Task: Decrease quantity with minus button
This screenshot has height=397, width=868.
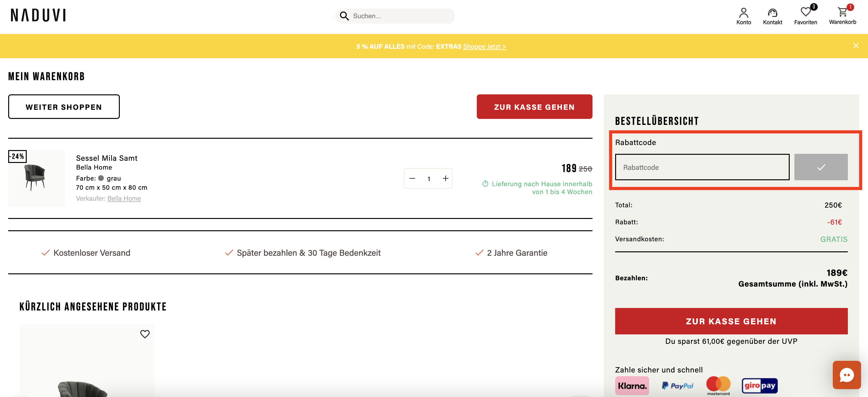Action: 412,178
